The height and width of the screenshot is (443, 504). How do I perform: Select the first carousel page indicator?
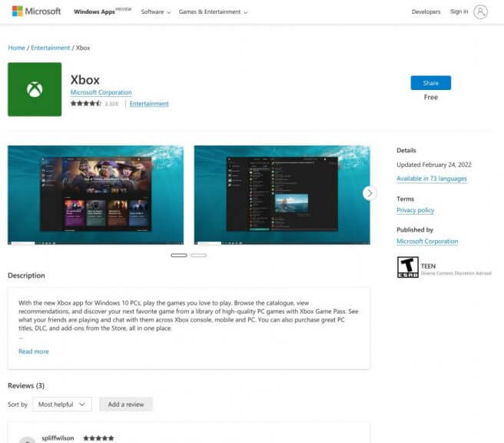pyautogui.click(x=179, y=255)
